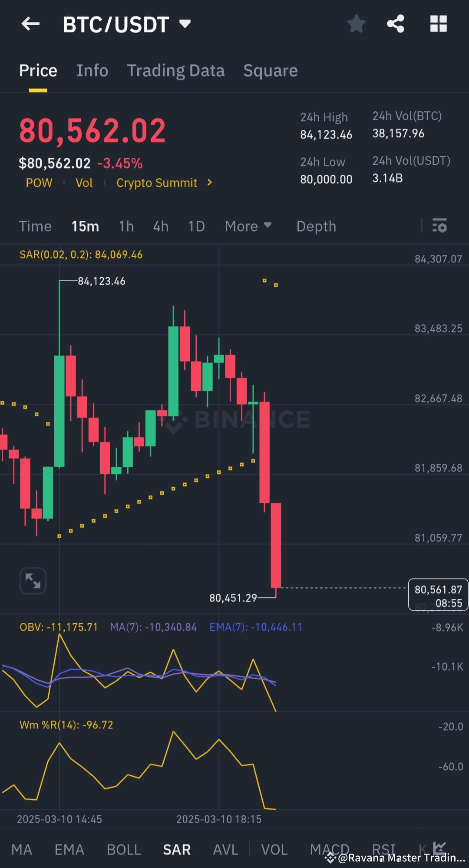Open the indicator chart icon at bottom right

(439, 848)
